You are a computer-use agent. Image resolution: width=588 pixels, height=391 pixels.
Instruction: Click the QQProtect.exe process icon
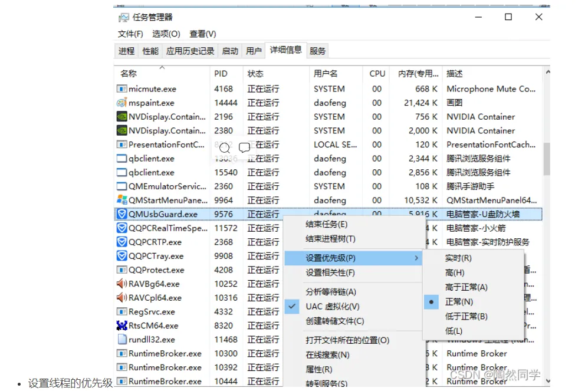pyautogui.click(x=121, y=270)
